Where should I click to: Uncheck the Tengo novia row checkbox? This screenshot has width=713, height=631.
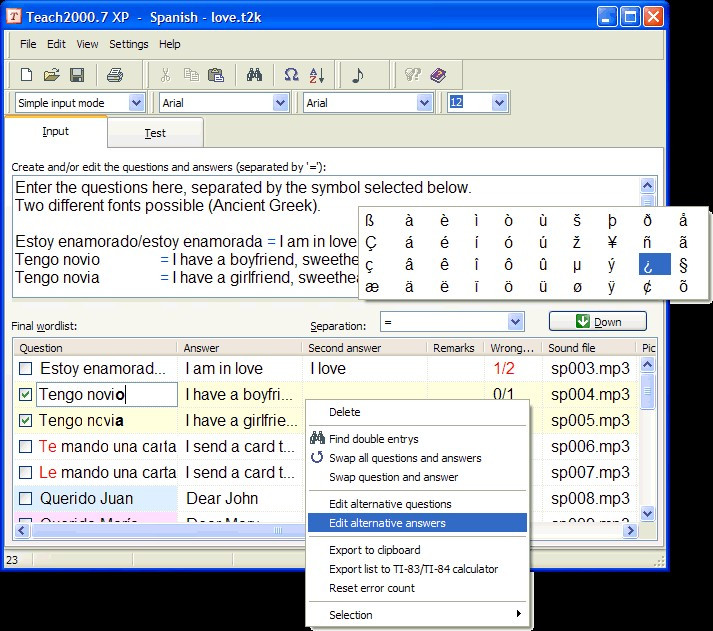[x=25, y=421]
